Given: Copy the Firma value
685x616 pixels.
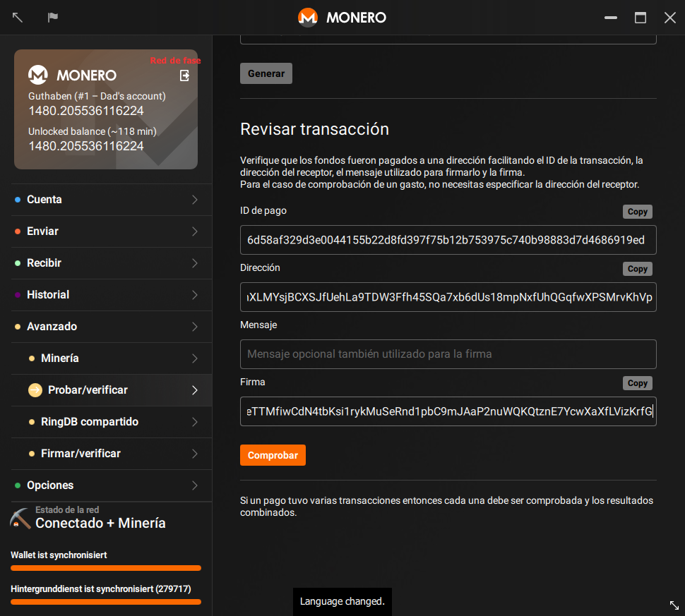Looking at the screenshot, I should point(638,383).
